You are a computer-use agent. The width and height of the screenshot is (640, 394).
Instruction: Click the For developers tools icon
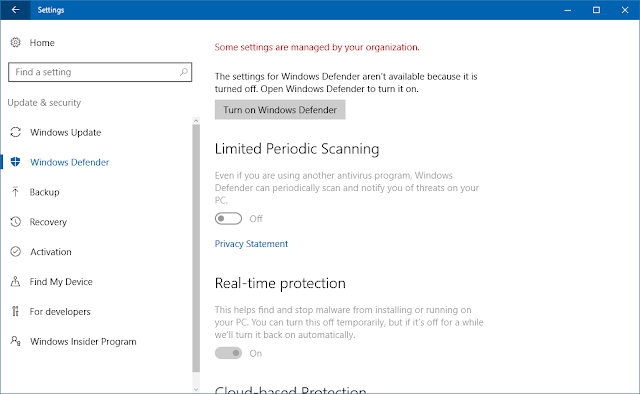click(x=16, y=311)
